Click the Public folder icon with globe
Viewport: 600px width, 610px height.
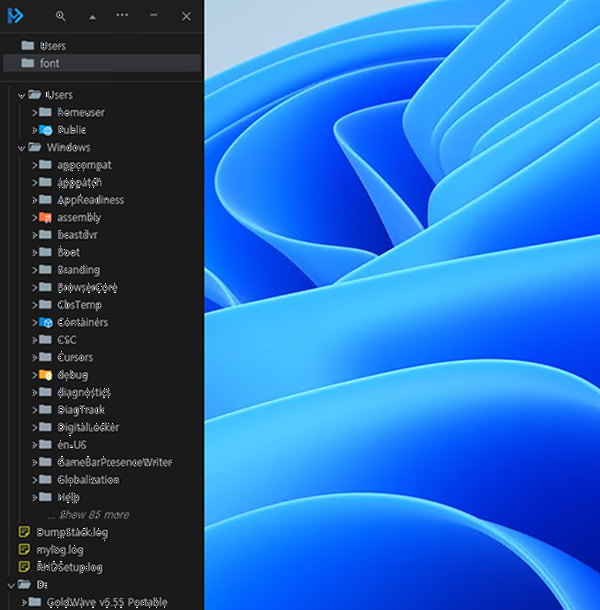(x=46, y=130)
